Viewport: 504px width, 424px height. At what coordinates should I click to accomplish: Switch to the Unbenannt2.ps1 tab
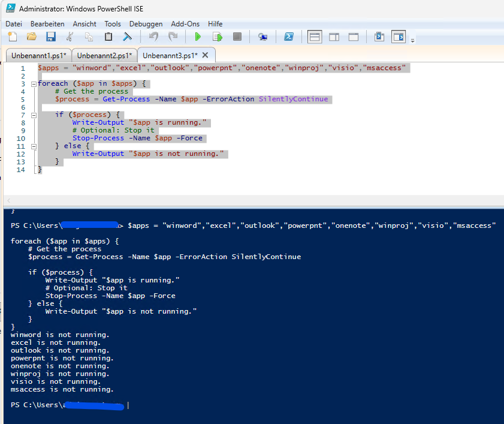click(x=104, y=55)
